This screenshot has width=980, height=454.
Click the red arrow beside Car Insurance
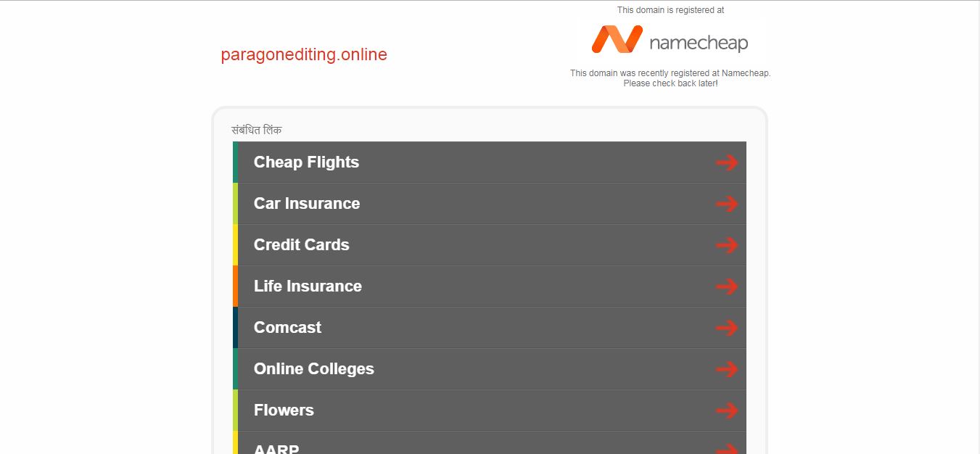point(727,204)
